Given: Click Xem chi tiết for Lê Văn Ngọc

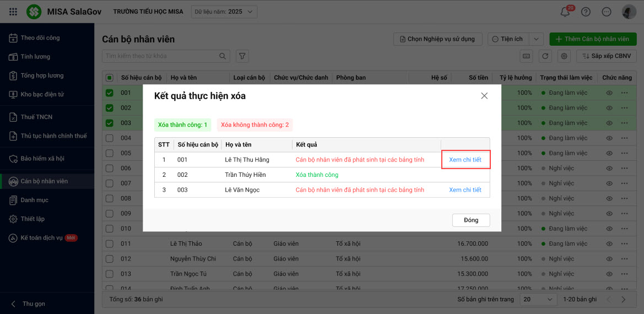Looking at the screenshot, I should click(x=465, y=190).
